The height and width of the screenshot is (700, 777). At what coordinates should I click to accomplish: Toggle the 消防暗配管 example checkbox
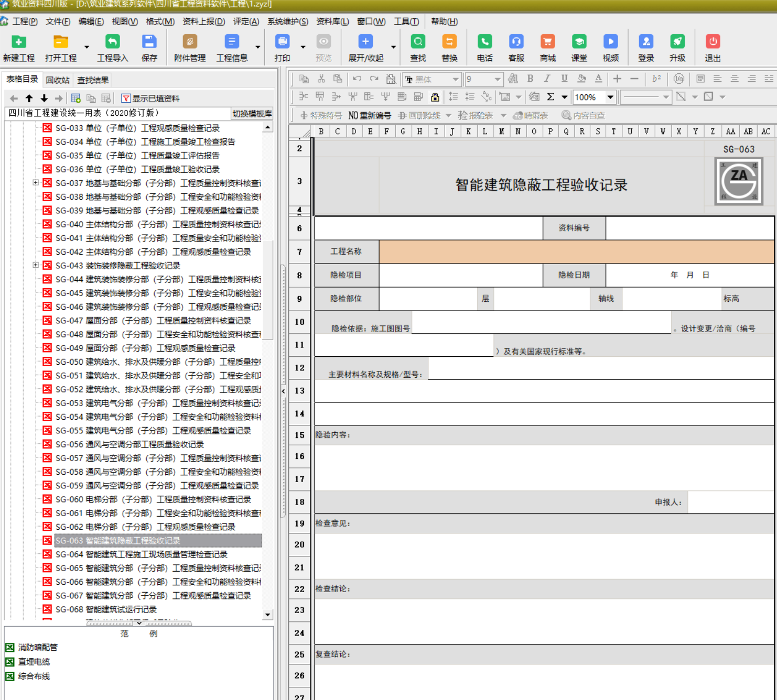[x=9, y=648]
